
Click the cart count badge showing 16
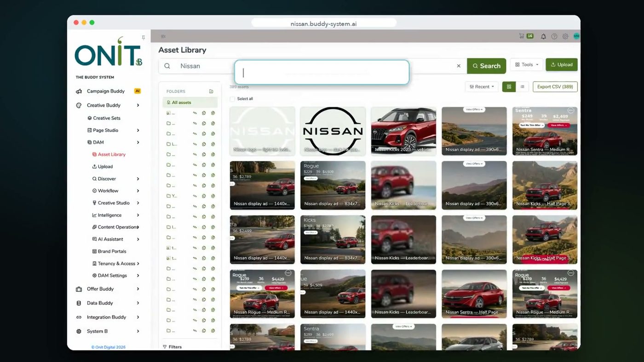530,36
